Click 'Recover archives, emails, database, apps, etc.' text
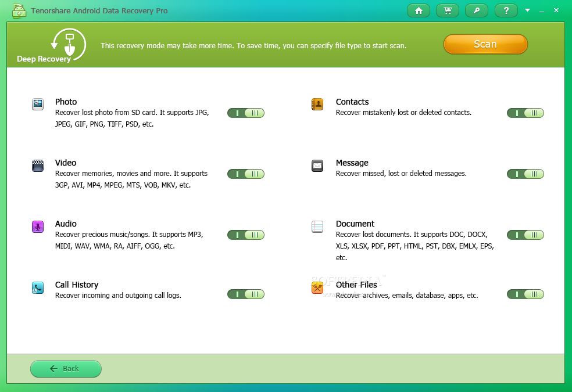Viewport: 572px width, 392px height. 407,296
